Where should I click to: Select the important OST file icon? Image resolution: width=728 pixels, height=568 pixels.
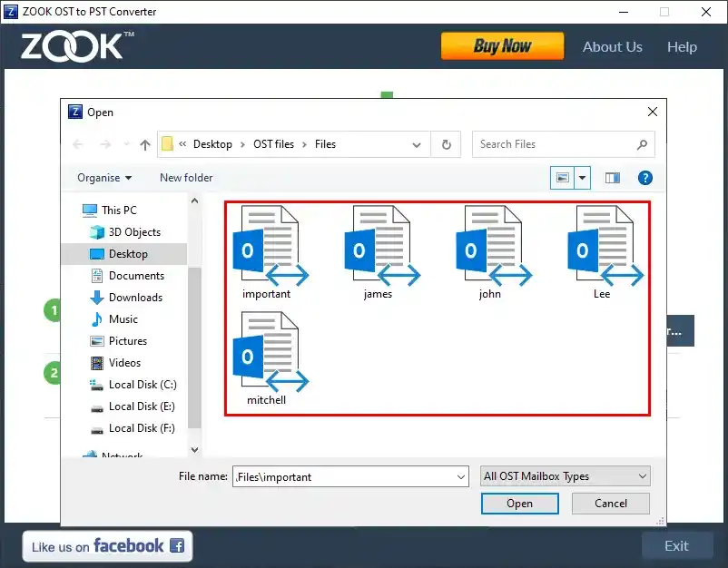[x=271, y=246]
